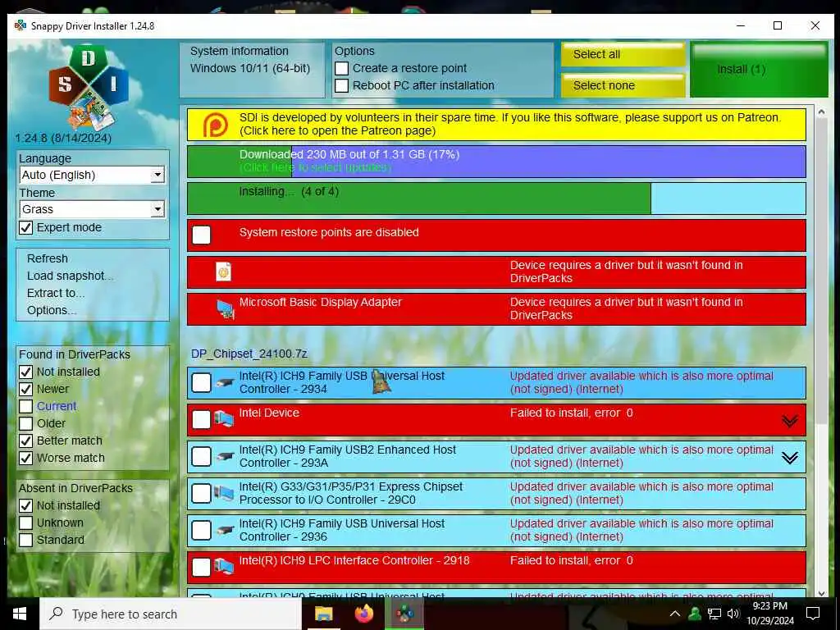Select ICH9 USB Universal Host Controller - 2934 checkbox
The height and width of the screenshot is (630, 840).
point(202,382)
